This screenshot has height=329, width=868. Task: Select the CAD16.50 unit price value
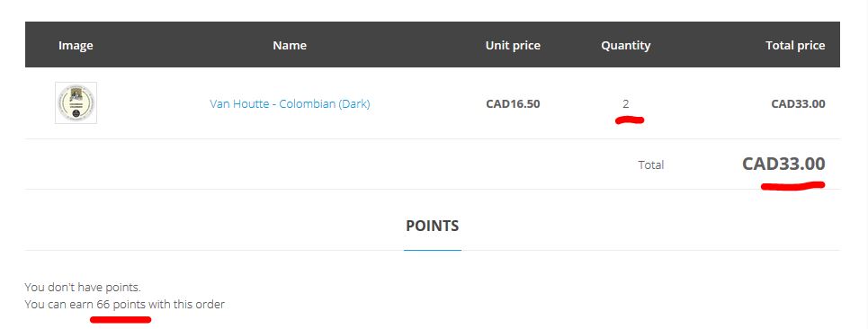[x=513, y=103]
